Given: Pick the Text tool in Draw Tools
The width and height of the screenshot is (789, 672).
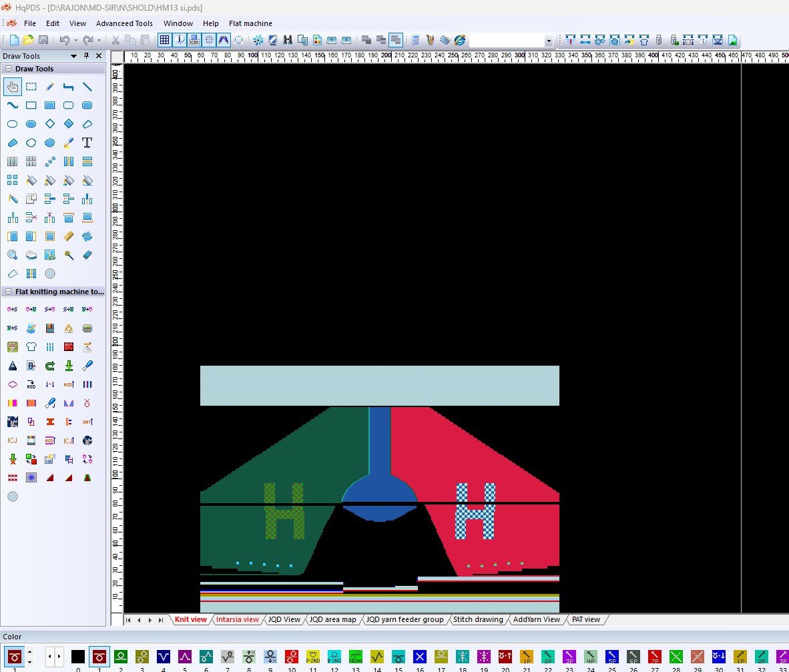Looking at the screenshot, I should click(87, 143).
